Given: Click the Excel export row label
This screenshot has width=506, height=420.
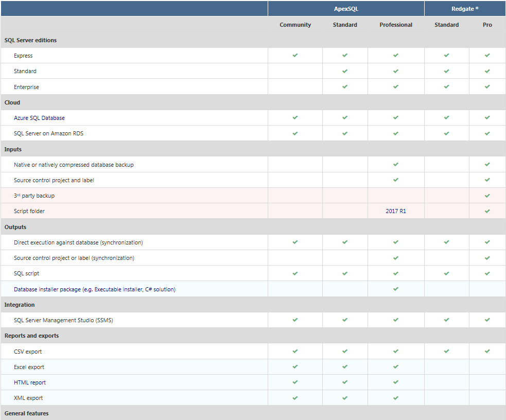Looking at the screenshot, I should (x=29, y=367).
